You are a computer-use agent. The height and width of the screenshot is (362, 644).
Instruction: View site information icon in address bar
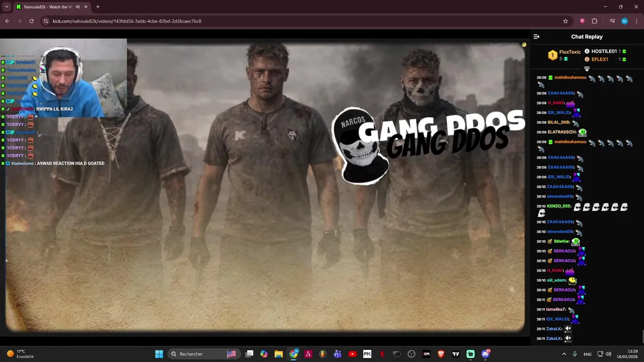46,21
